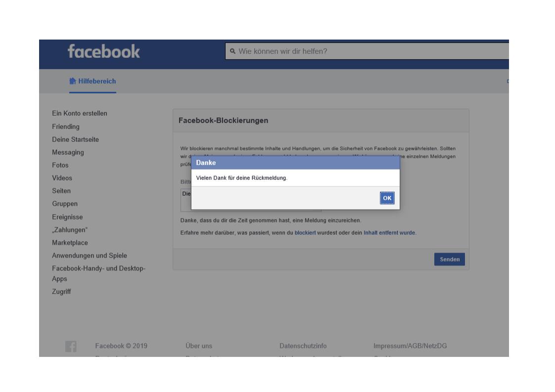Select 'Friending' in the sidebar

pos(66,127)
